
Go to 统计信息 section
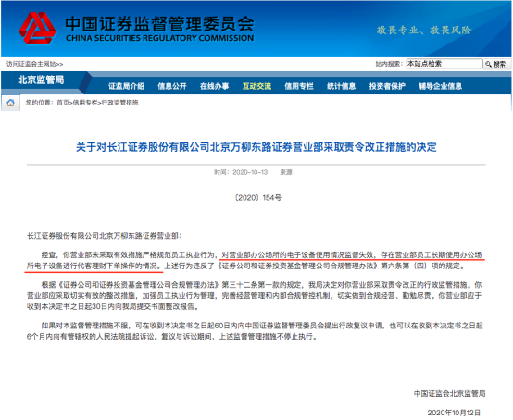(x=342, y=86)
